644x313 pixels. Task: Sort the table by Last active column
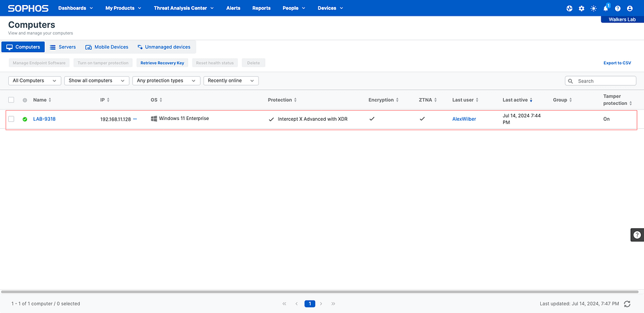pos(517,100)
